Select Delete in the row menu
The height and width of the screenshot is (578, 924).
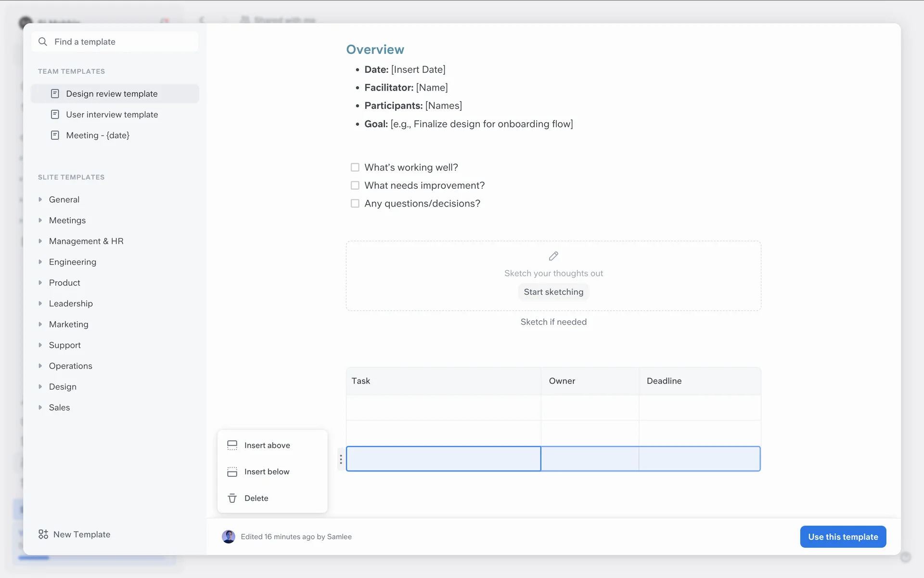click(x=256, y=498)
